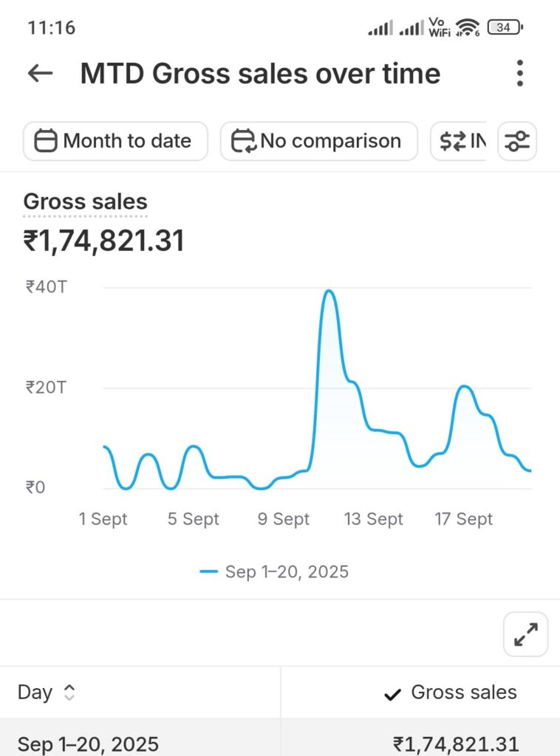Open the Month to date range dropdown
560x756 pixels.
point(116,141)
